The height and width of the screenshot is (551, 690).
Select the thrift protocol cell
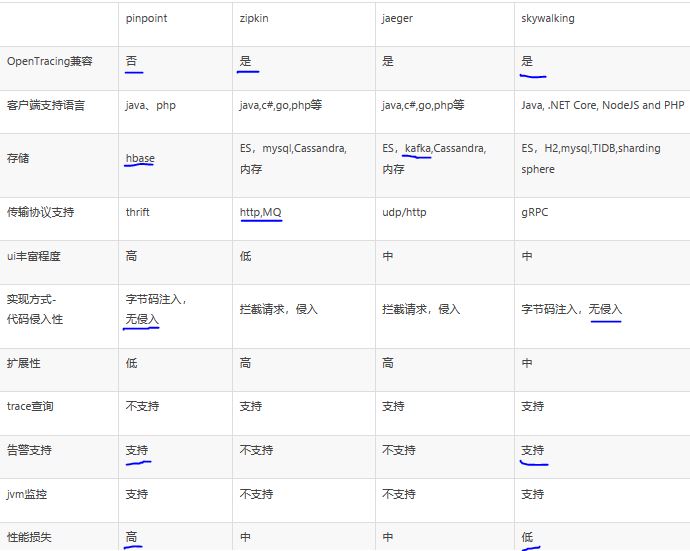(137, 212)
